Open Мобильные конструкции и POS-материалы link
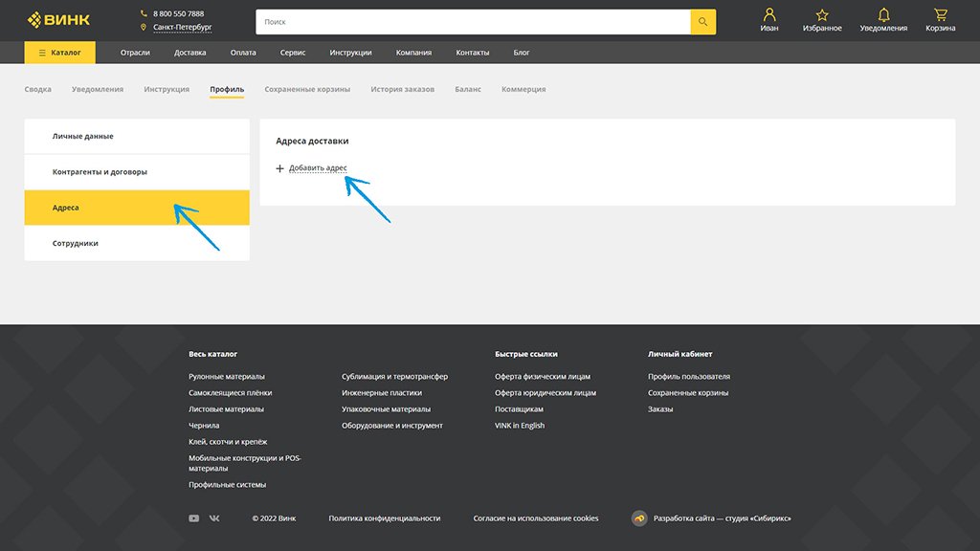Viewport: 980px width, 551px height. coord(245,463)
